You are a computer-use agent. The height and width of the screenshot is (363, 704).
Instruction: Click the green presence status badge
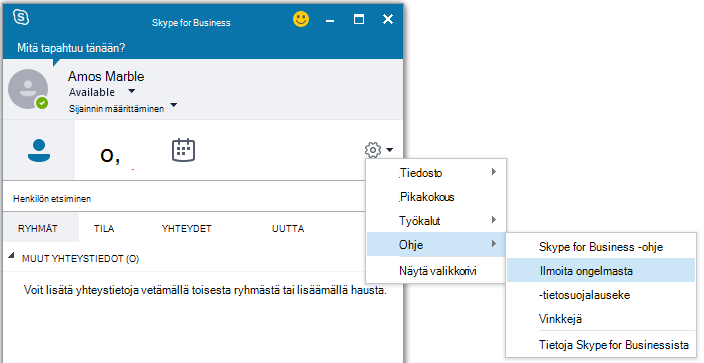click(x=42, y=103)
